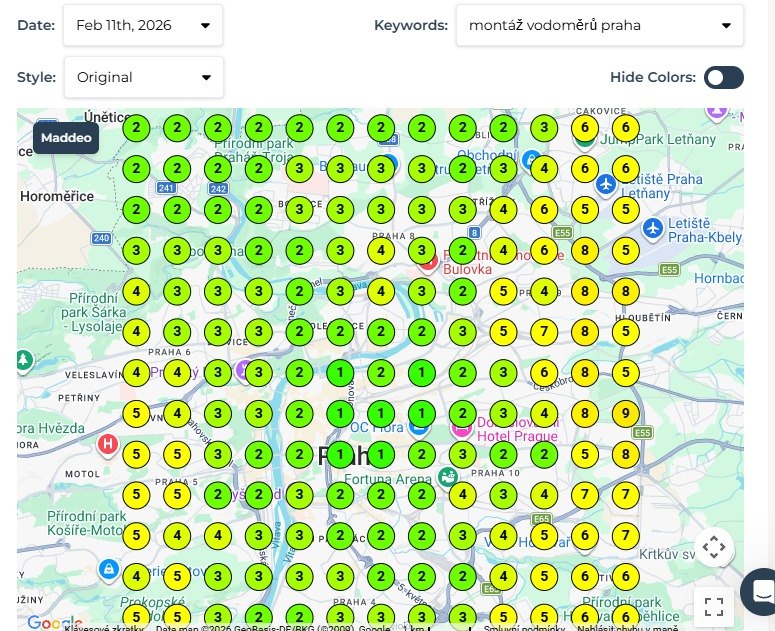This screenshot has height=631, width=775.
Task: Open the Date dropdown
Action: (143, 25)
